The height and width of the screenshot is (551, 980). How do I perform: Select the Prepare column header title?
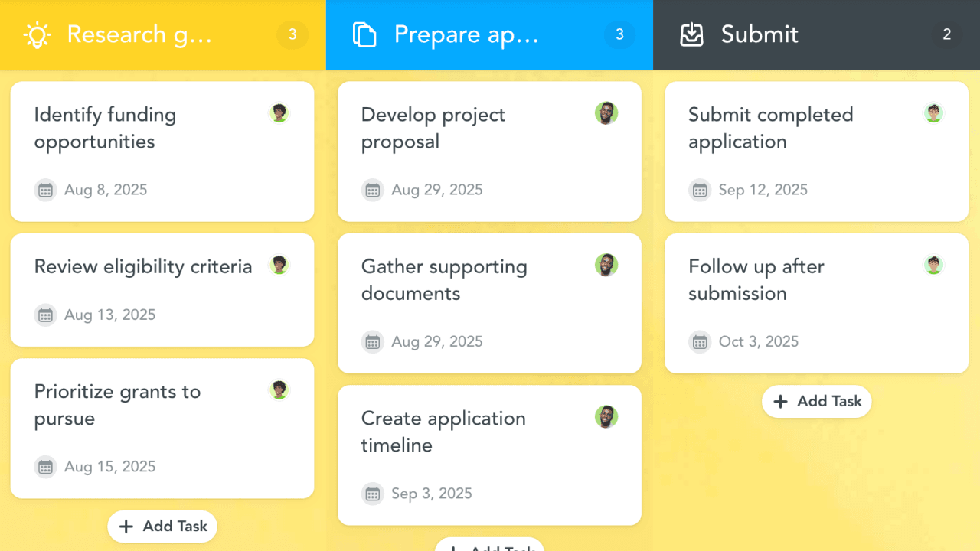(466, 34)
